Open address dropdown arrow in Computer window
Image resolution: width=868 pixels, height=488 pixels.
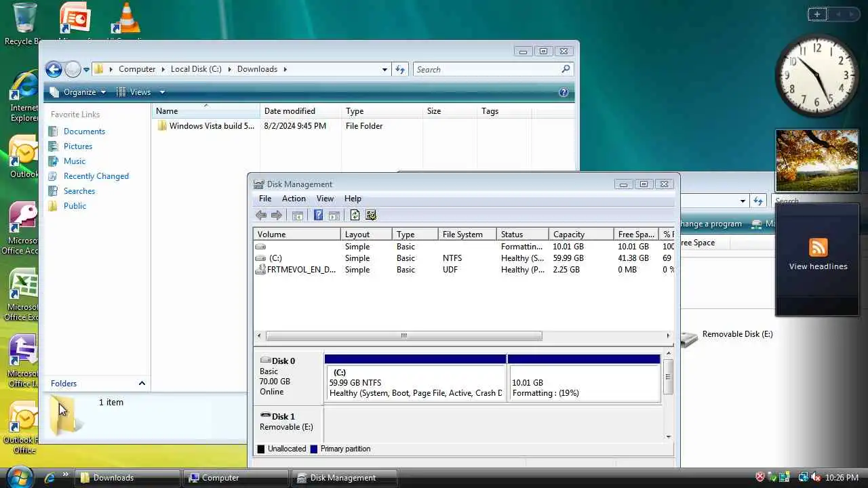click(743, 201)
